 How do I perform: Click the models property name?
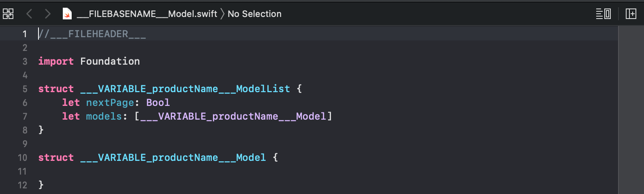click(104, 116)
